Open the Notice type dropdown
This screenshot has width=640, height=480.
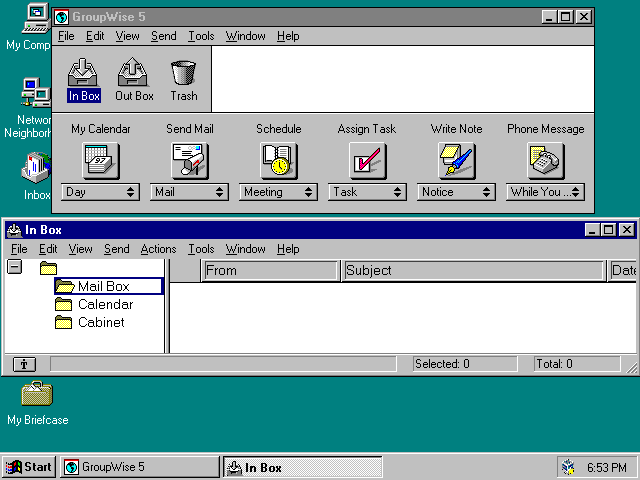click(456, 192)
